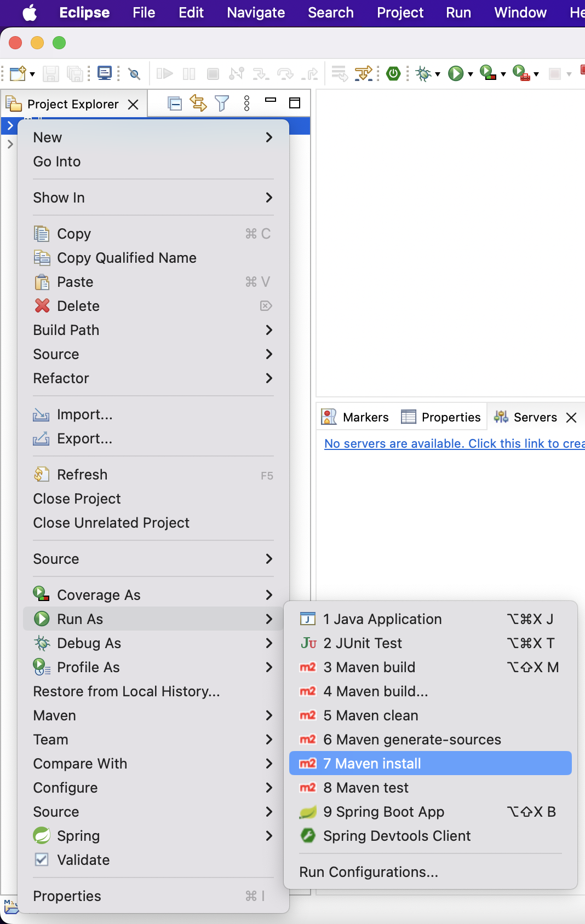
Task: Run as 9 Spring Boot App
Action: pyautogui.click(x=431, y=812)
